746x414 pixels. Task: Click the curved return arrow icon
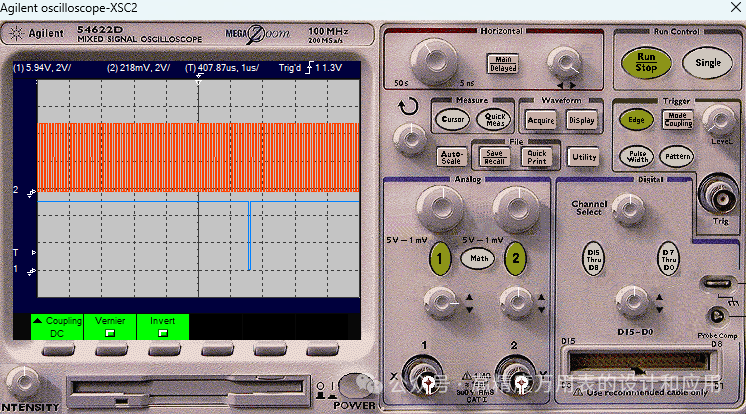click(408, 107)
